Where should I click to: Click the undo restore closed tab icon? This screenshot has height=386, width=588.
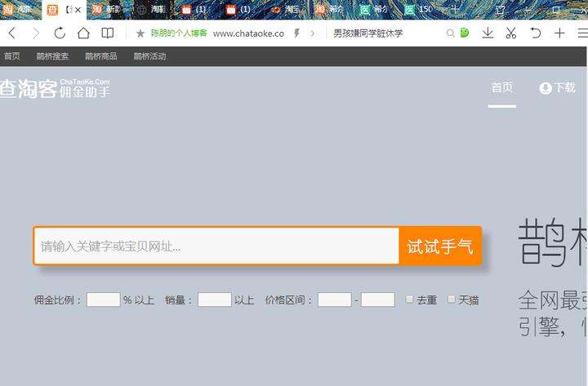point(535,33)
